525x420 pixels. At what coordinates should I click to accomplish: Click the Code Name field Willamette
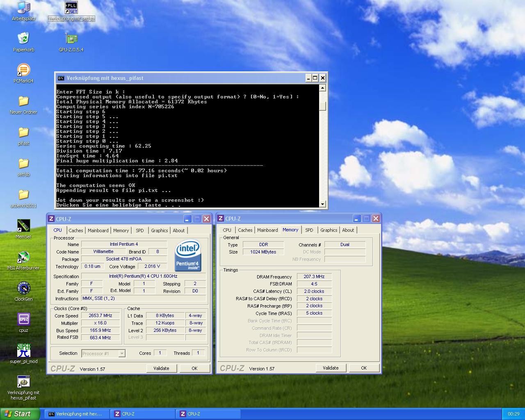[103, 252]
